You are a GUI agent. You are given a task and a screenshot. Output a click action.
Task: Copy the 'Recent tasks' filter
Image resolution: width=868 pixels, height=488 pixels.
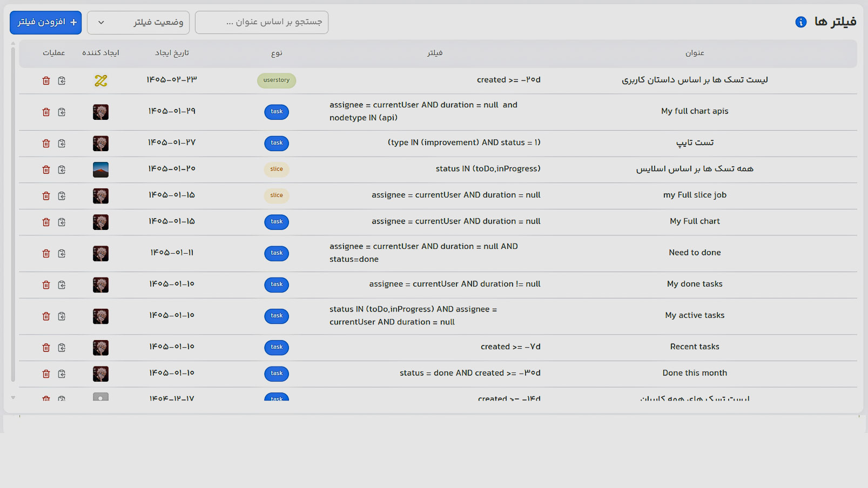tap(62, 348)
